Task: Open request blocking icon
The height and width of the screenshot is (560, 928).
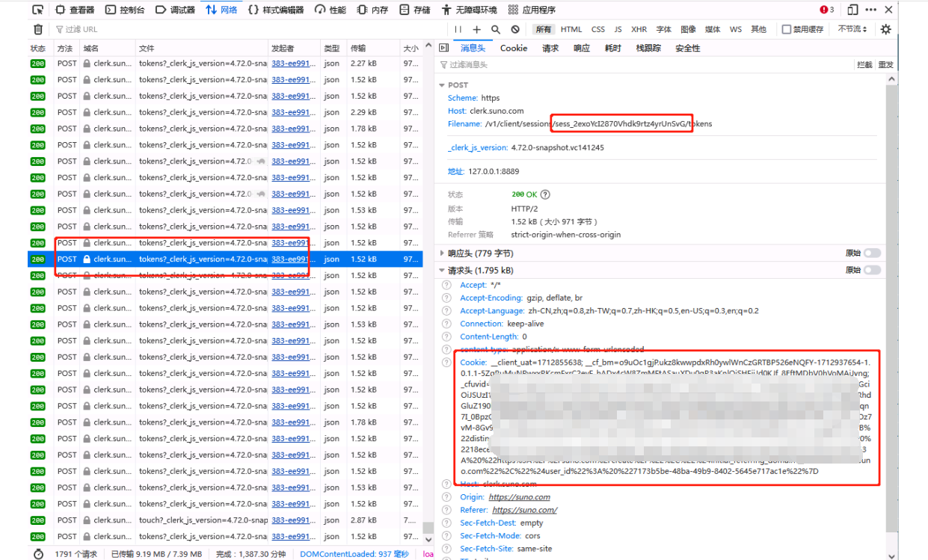Action: [515, 29]
